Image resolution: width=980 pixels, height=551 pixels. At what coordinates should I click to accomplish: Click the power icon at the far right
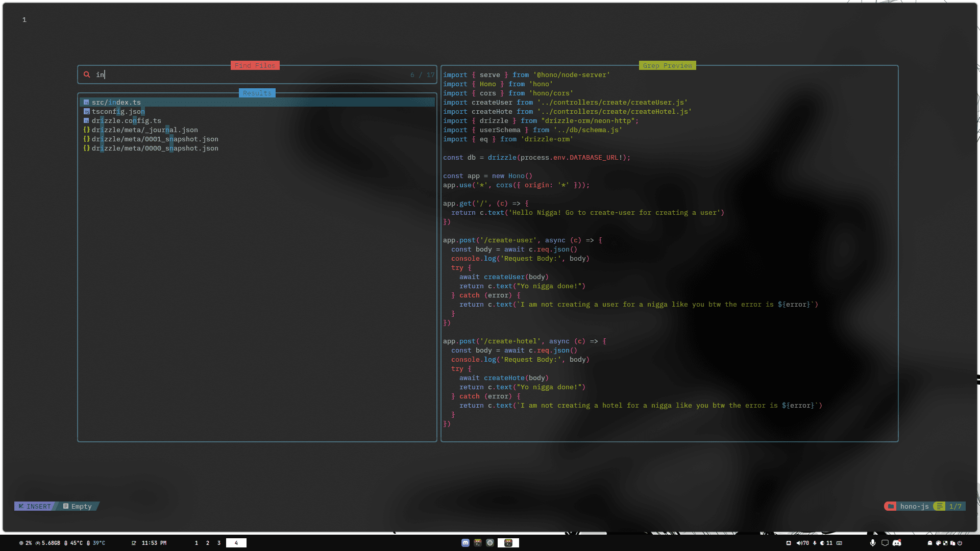click(960, 543)
